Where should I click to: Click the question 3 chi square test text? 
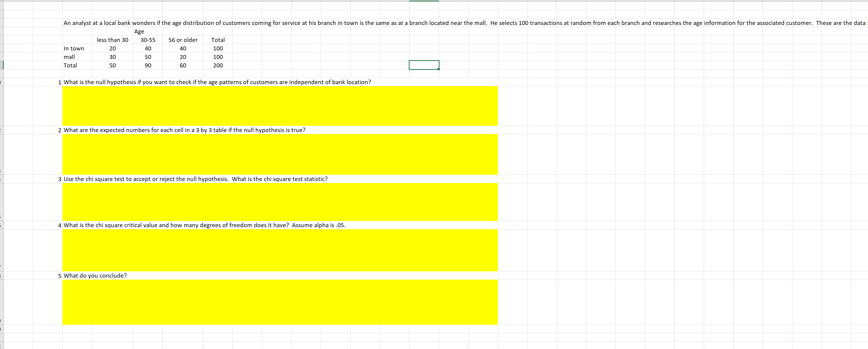[196, 179]
